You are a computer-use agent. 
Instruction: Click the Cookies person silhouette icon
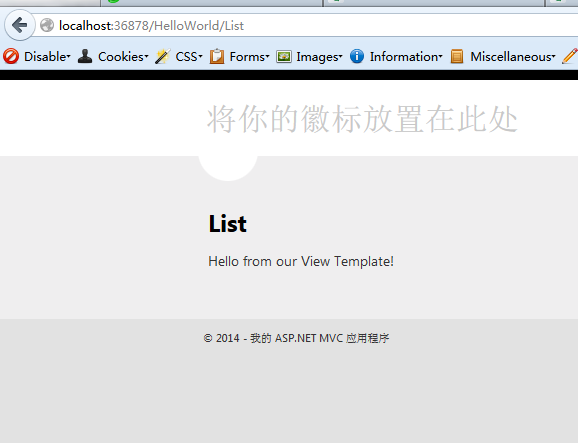(x=85, y=56)
